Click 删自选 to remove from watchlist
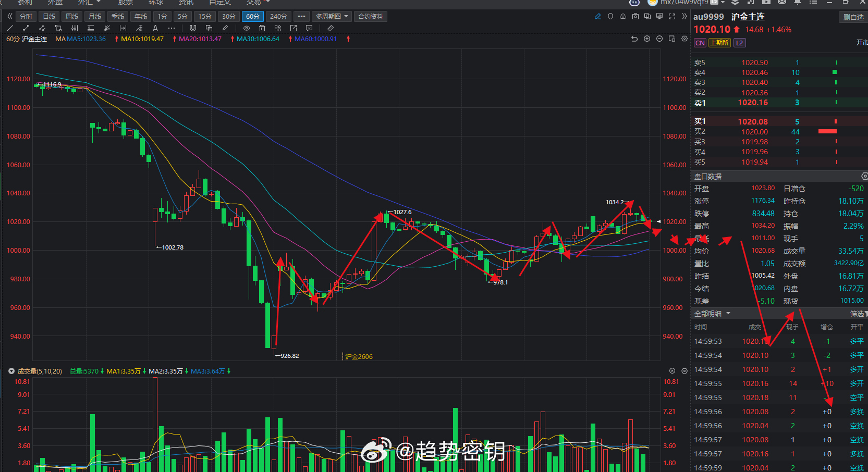Image resolution: width=868 pixels, height=472 pixels. 853,17
